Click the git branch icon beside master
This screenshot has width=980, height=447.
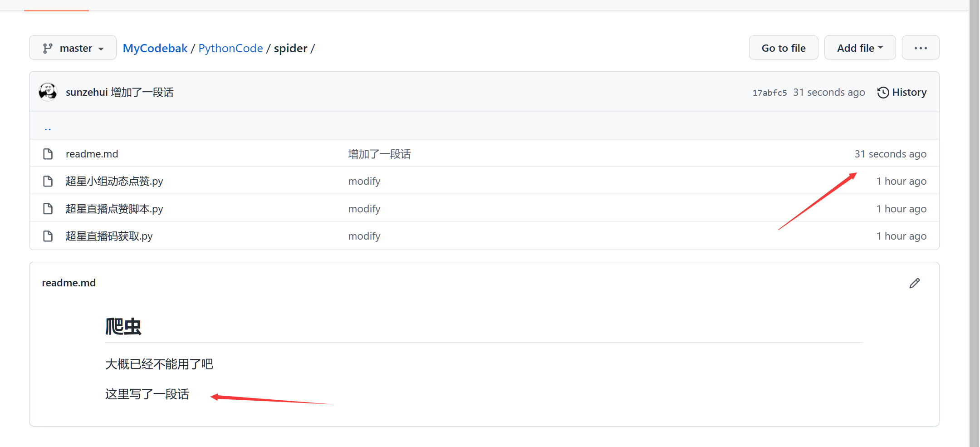48,48
